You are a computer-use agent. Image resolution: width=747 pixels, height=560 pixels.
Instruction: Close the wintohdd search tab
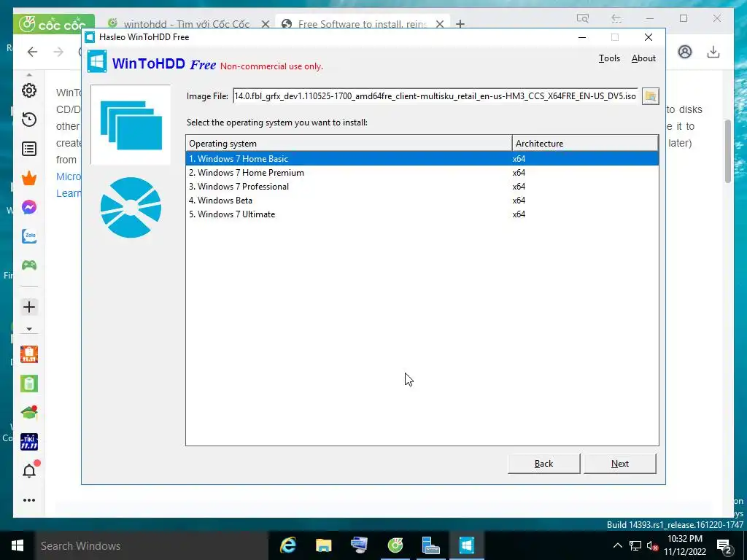266,24
